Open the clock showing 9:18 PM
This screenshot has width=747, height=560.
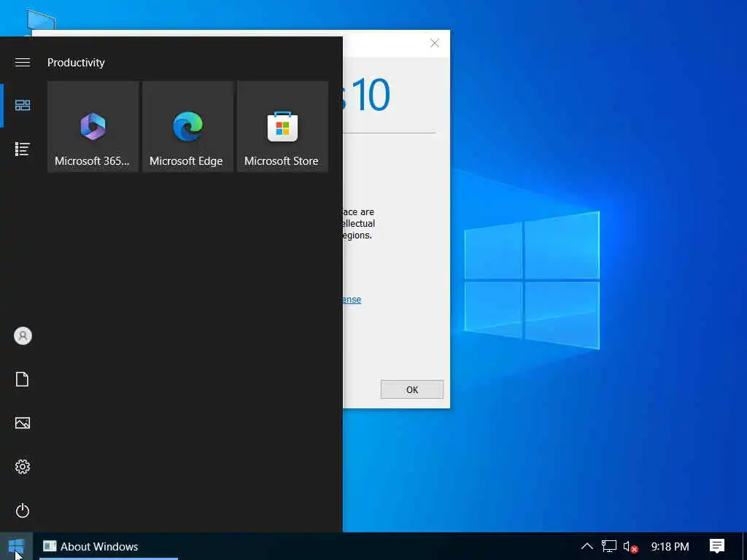(670, 547)
